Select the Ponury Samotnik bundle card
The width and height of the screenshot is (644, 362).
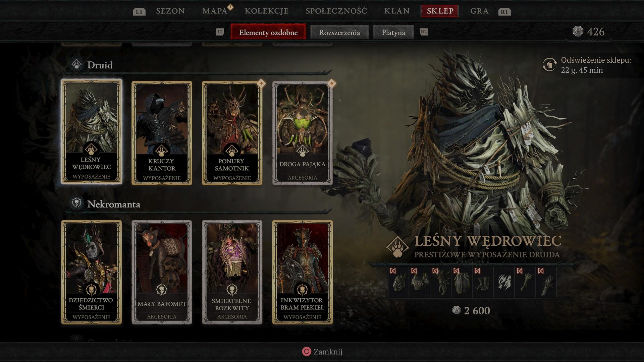click(x=232, y=133)
